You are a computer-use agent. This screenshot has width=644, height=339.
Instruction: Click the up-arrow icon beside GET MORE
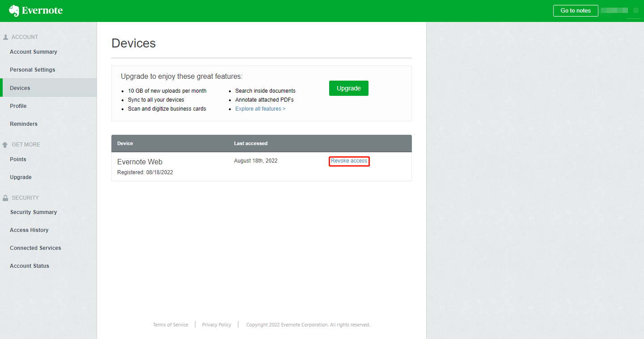[5, 145]
